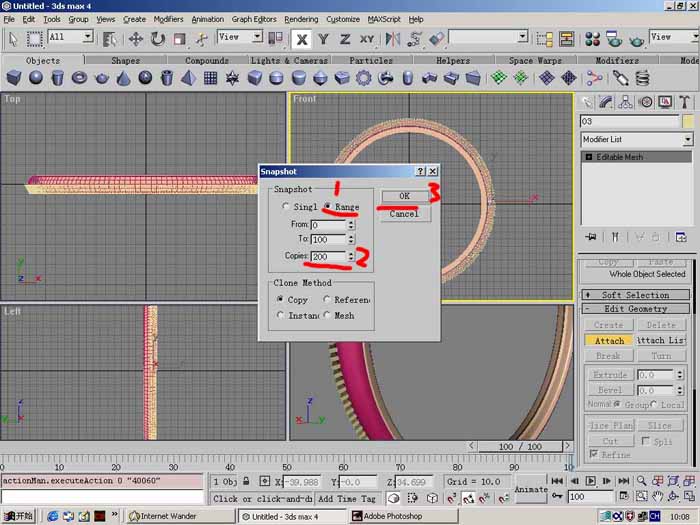
Task: Create a Teapot primitive
Action: click(102, 78)
